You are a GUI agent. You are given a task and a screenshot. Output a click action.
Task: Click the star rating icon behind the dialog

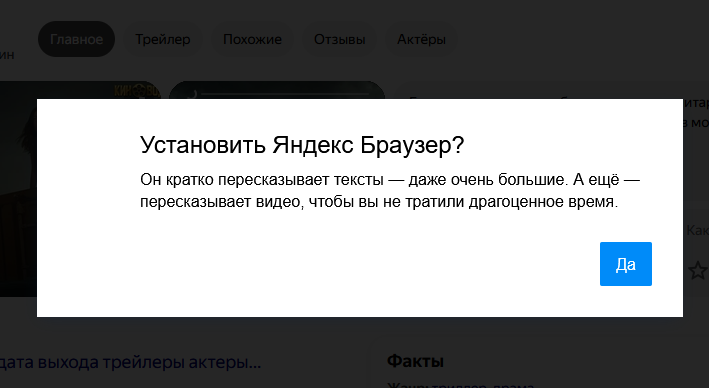pyautogui.click(x=698, y=270)
